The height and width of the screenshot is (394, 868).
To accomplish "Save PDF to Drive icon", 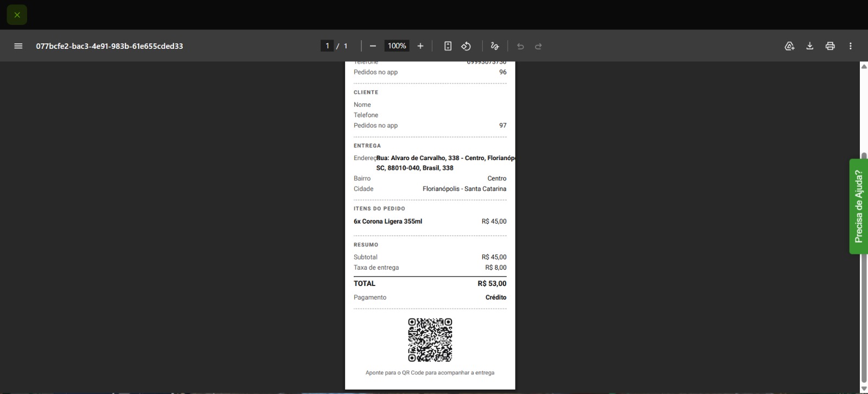I will (x=789, y=46).
